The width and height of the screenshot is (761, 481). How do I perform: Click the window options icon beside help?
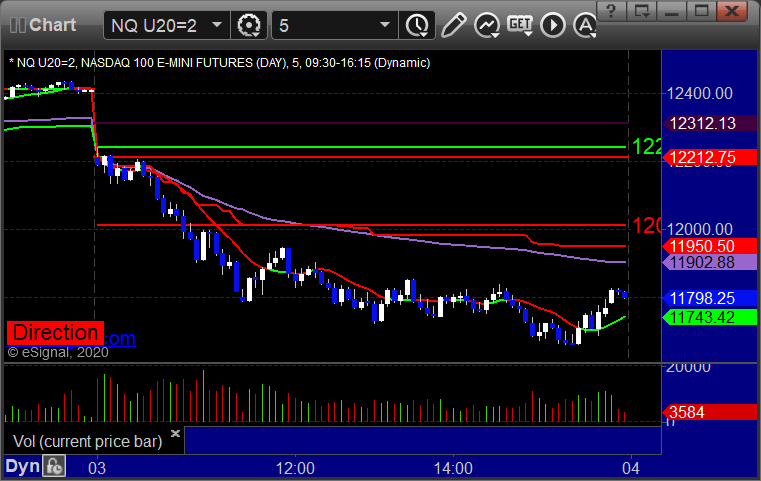click(x=642, y=11)
